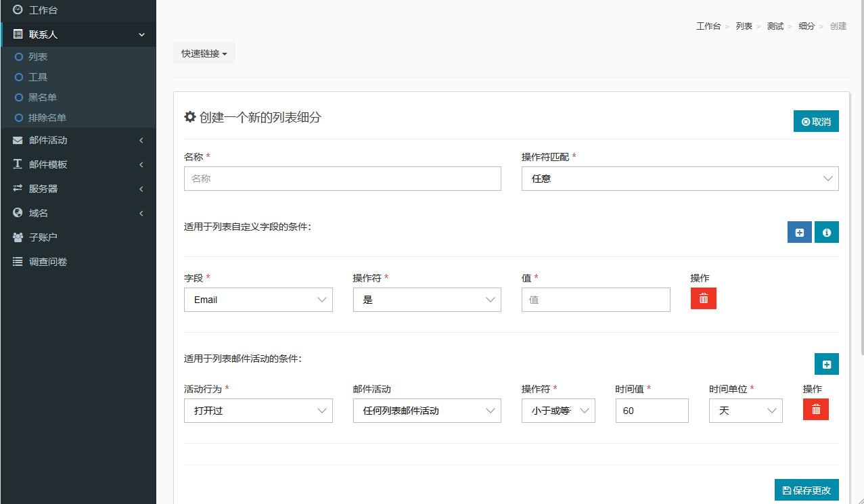The height and width of the screenshot is (504, 864).
Task: Click the users icon beside 子账户
Action: (x=18, y=237)
